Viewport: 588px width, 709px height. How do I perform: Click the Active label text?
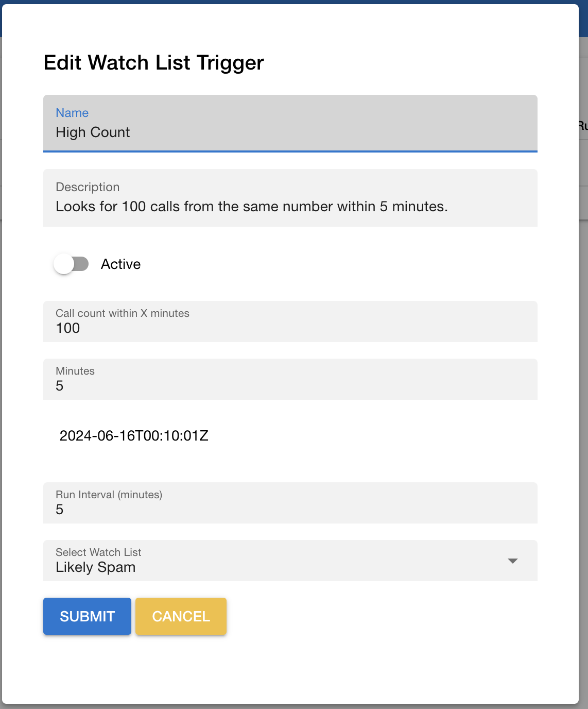tap(120, 264)
